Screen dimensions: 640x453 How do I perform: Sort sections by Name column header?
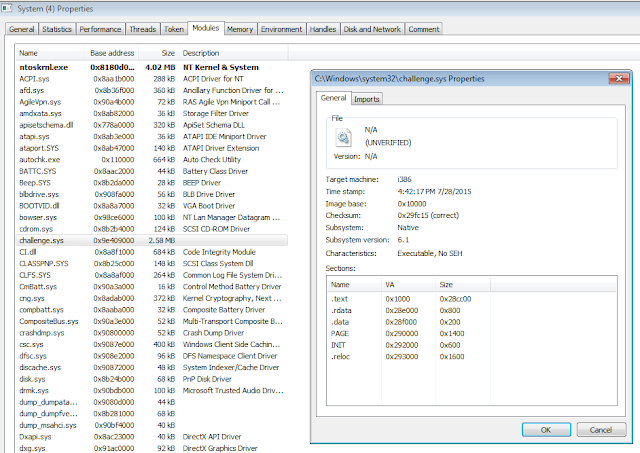click(354, 284)
